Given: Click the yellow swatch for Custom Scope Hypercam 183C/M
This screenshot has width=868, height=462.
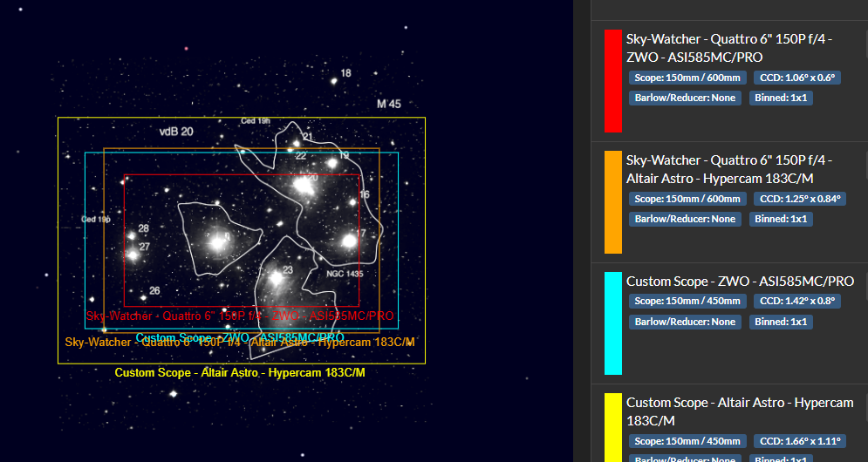Looking at the screenshot, I should point(612,427).
